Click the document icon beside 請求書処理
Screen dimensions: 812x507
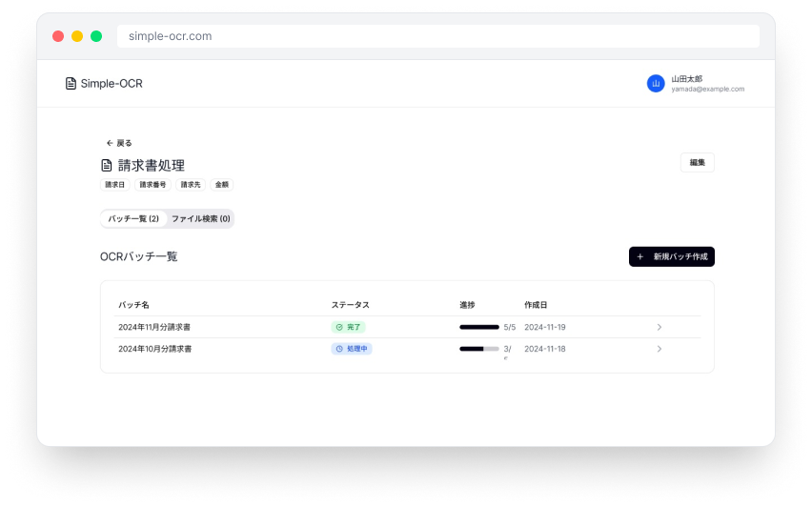click(106, 165)
